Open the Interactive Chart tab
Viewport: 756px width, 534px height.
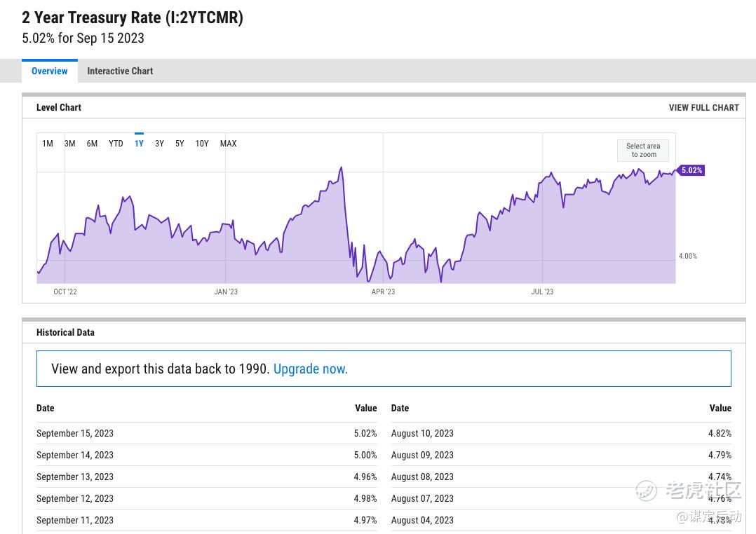[x=120, y=71]
